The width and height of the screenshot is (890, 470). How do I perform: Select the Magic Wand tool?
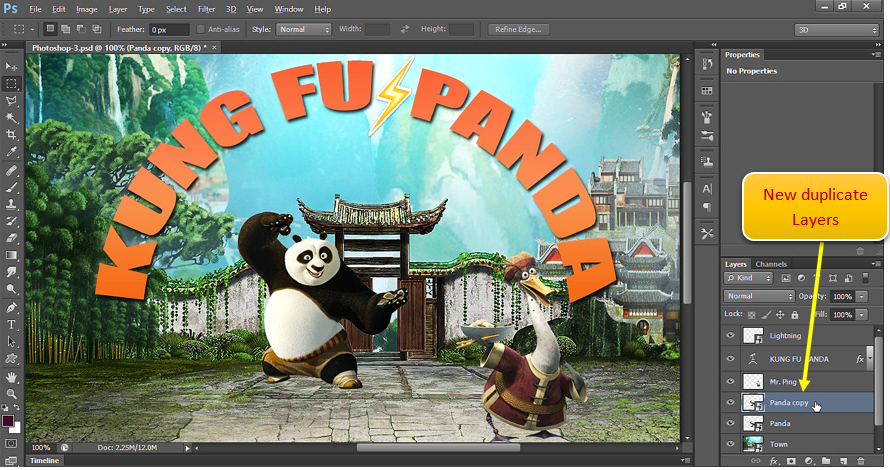(x=11, y=118)
